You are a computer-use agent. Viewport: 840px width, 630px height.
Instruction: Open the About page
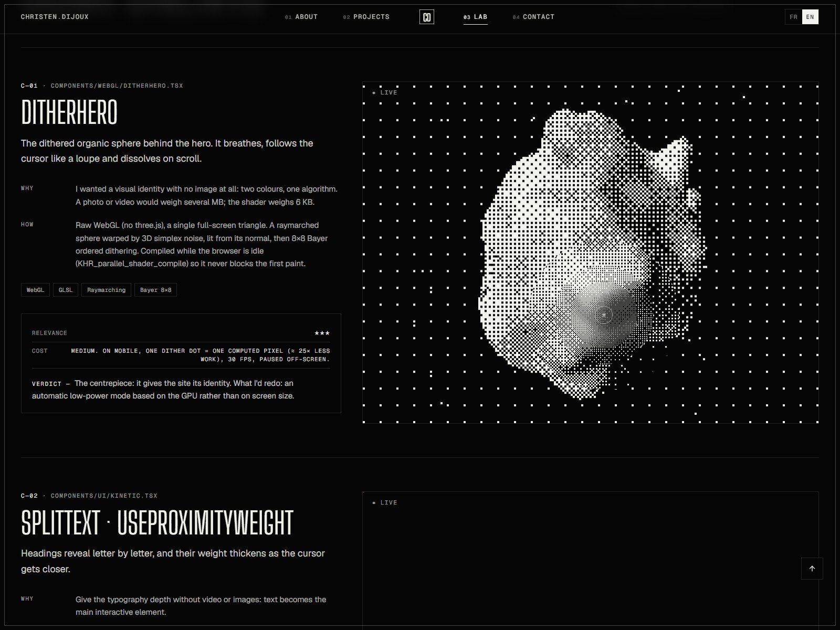pos(301,17)
